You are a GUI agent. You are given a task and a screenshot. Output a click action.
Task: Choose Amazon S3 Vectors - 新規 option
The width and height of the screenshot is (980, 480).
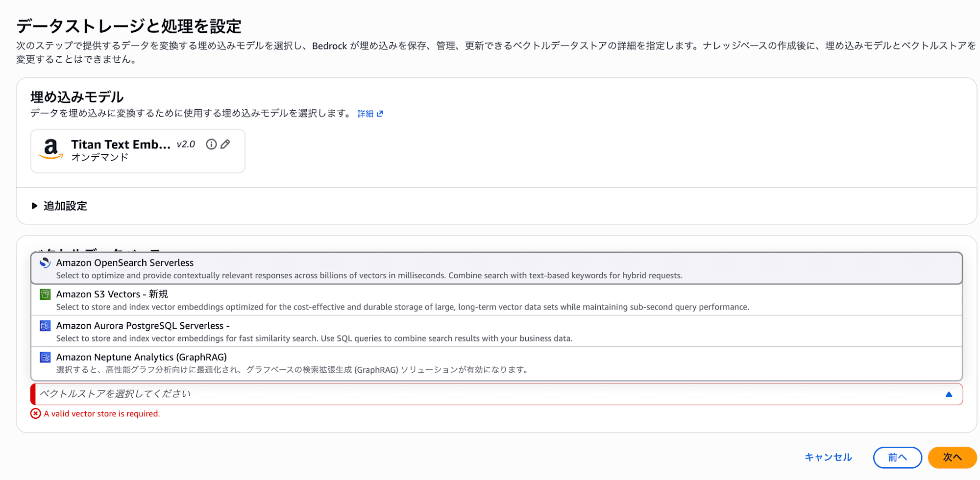pyautogui.click(x=496, y=300)
